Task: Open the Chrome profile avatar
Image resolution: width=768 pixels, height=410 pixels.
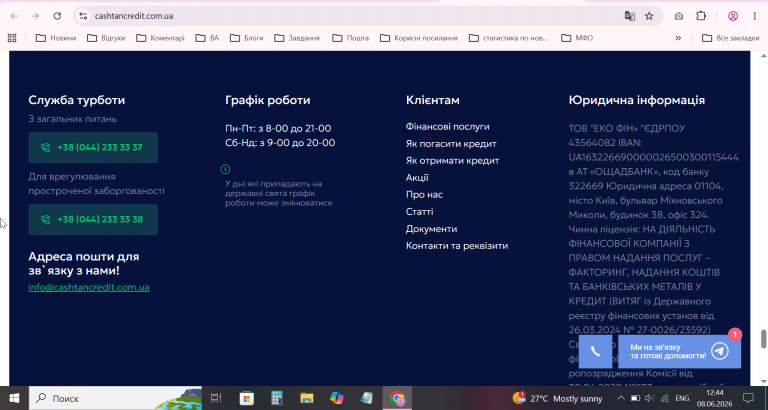Action: 733,16
